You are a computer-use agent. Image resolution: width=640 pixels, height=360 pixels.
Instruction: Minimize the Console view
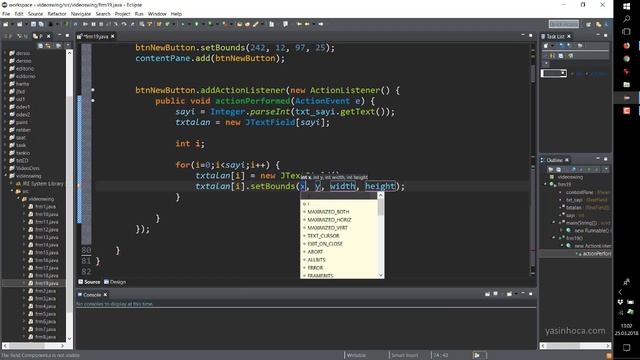coord(523,293)
